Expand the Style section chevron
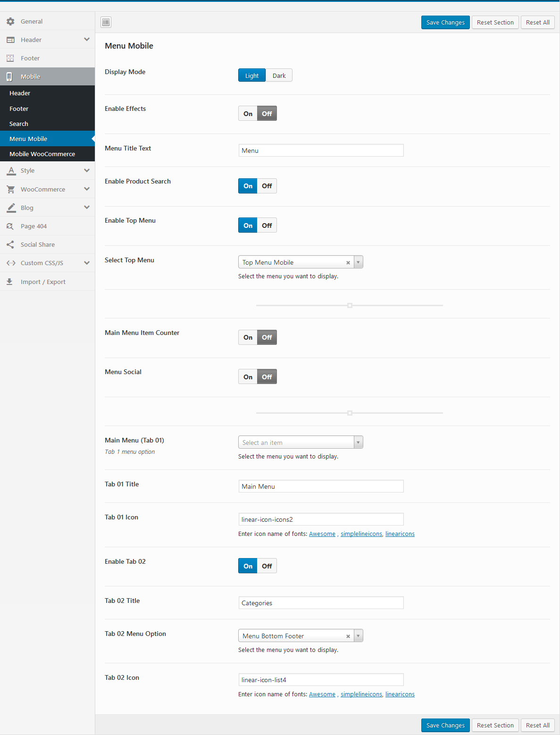Screen dimensions: 560x735 pyautogui.click(x=87, y=170)
